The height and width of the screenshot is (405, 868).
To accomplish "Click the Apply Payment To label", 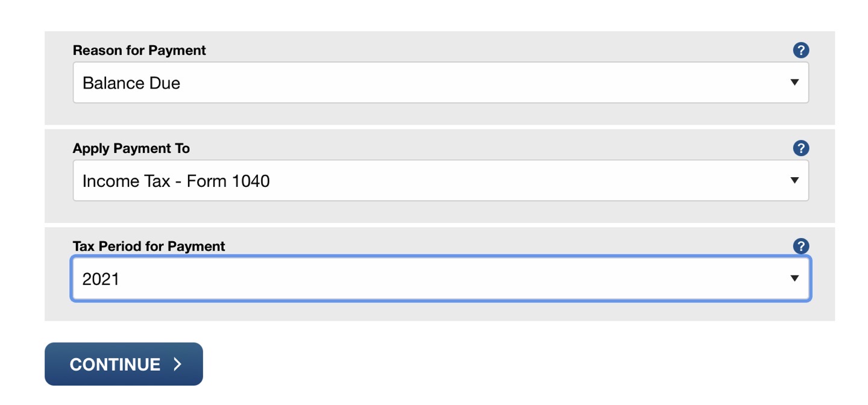I will (131, 148).
